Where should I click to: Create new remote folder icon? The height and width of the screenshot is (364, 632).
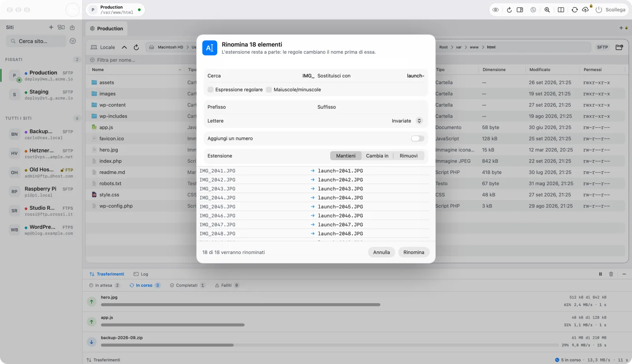(619, 47)
